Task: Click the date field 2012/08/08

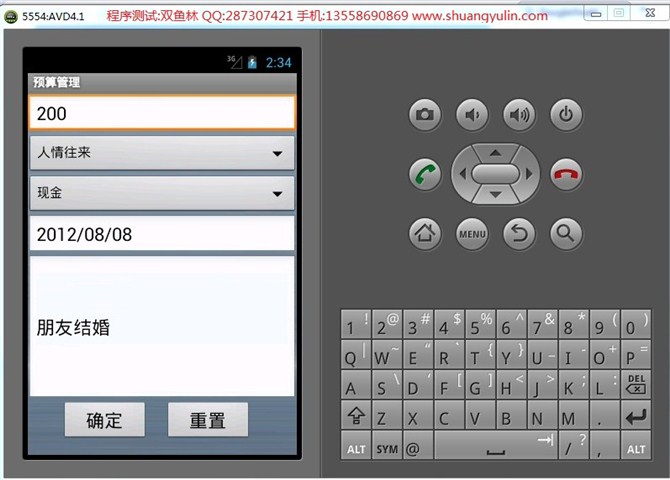Action: [x=162, y=233]
